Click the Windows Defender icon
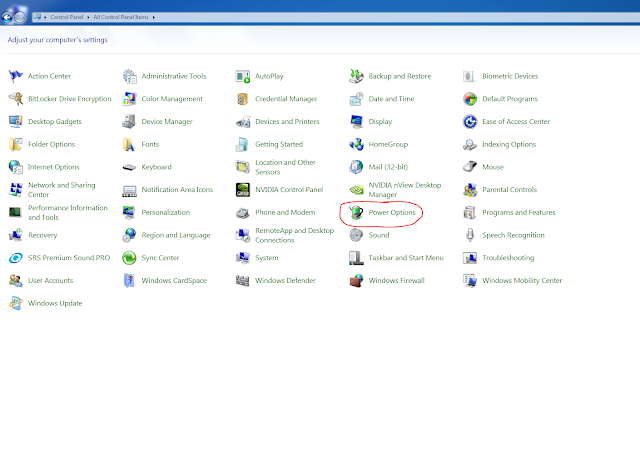The image size is (640, 451). (x=243, y=281)
